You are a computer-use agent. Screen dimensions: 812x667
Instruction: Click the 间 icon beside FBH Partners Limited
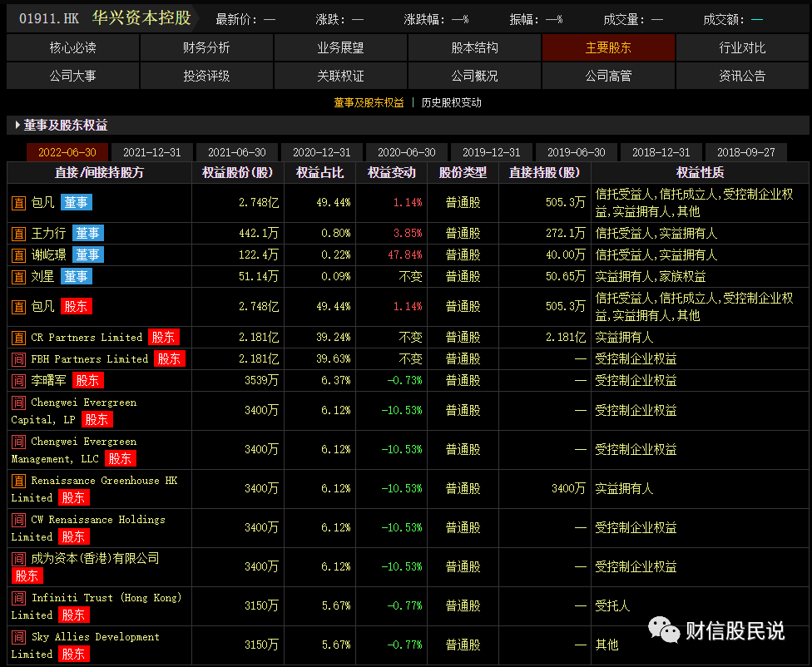[x=18, y=359]
